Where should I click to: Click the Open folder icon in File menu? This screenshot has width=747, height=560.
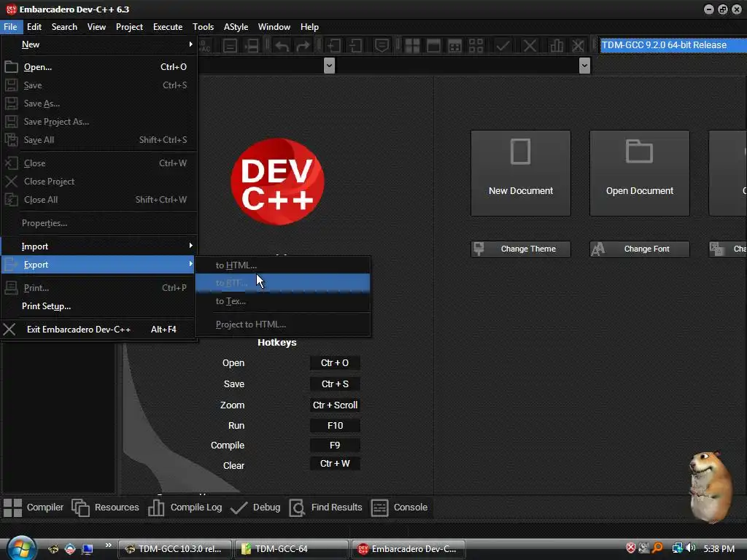12,66
